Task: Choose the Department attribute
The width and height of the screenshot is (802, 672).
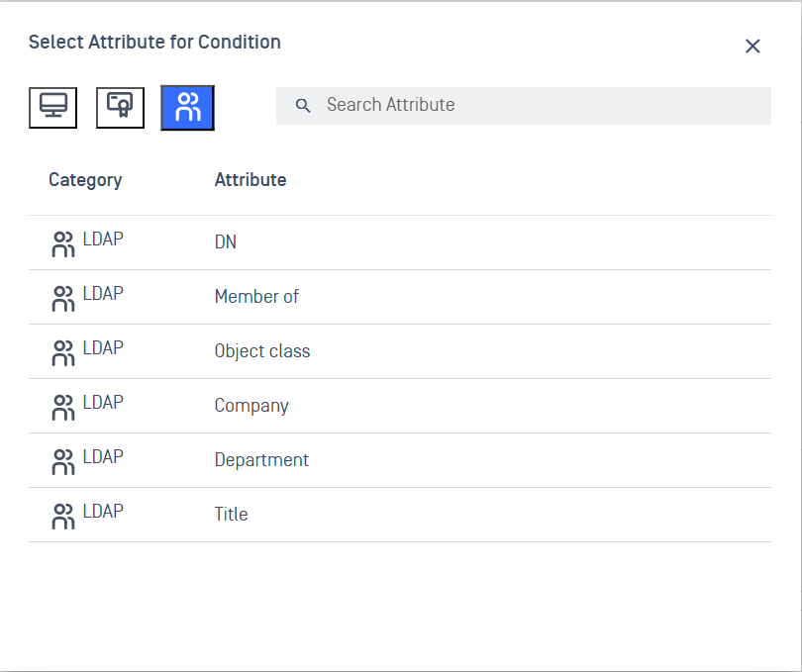Action: pyautogui.click(x=261, y=460)
